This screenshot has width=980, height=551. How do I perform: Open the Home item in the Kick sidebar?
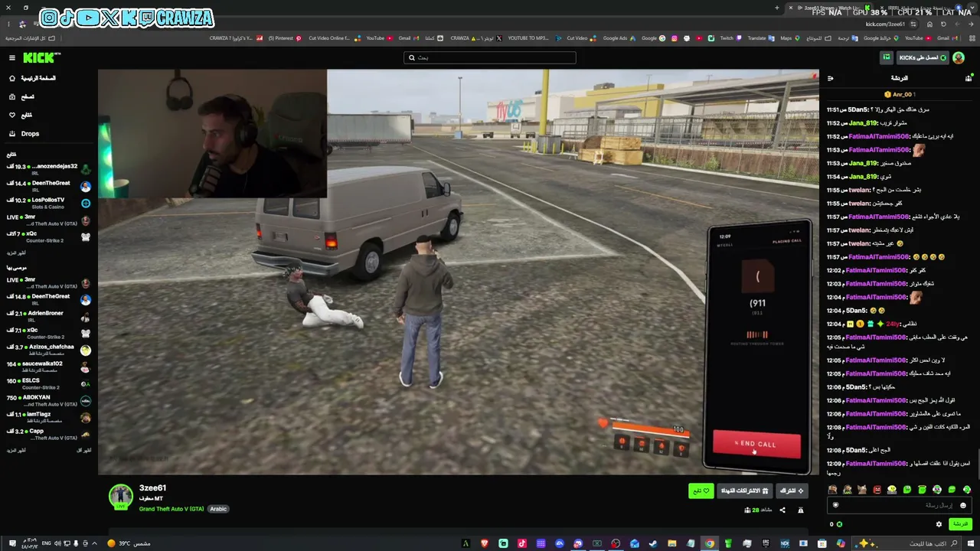click(33, 78)
